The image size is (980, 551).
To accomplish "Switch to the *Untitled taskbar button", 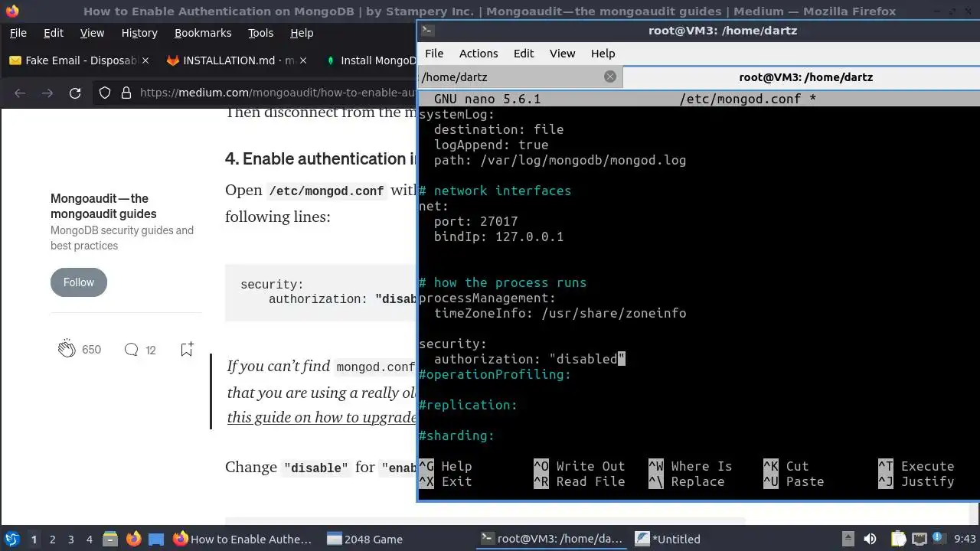I will (x=668, y=539).
